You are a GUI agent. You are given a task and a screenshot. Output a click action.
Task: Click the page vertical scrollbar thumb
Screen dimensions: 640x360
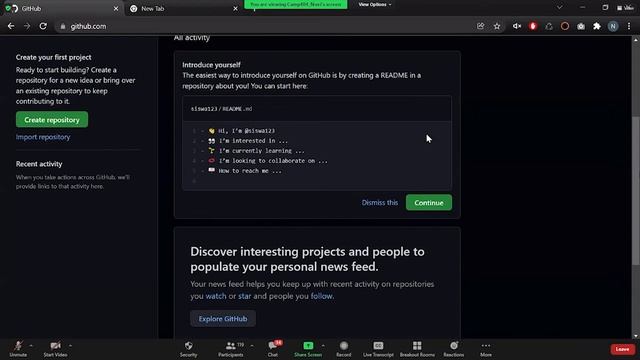click(636, 190)
